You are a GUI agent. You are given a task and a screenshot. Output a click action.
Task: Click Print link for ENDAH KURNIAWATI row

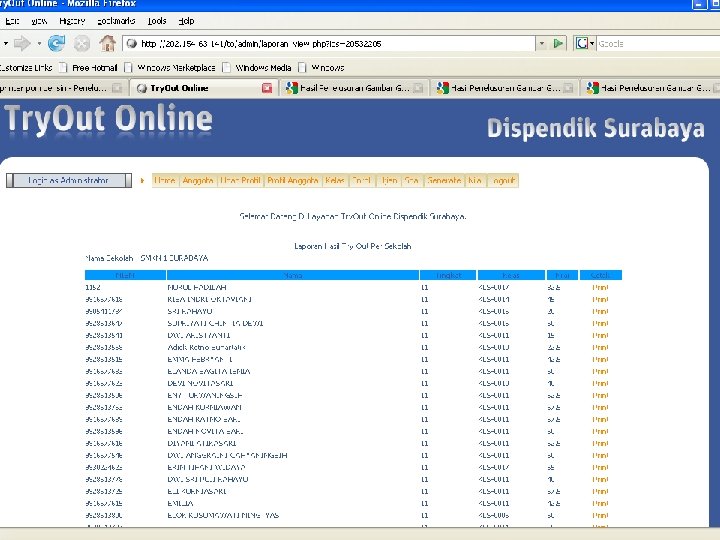pyautogui.click(x=600, y=407)
